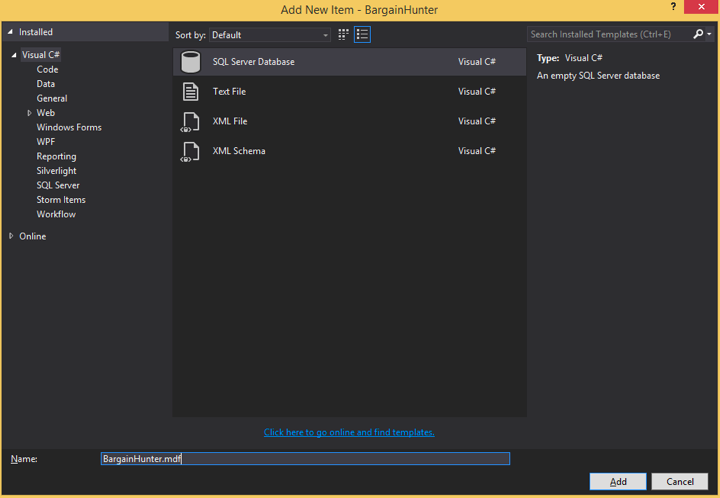
Task: Click the search magnifier icon
Action: click(x=698, y=34)
